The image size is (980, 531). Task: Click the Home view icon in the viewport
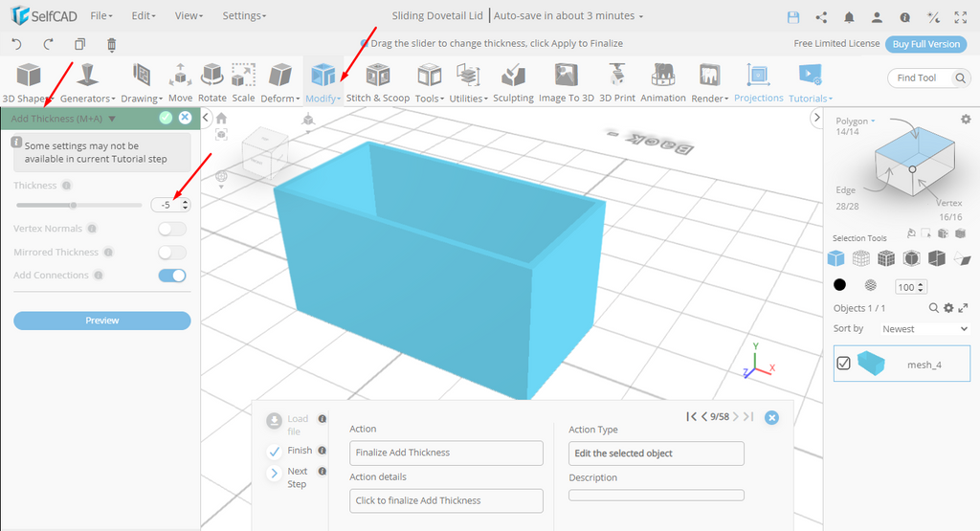click(221, 119)
